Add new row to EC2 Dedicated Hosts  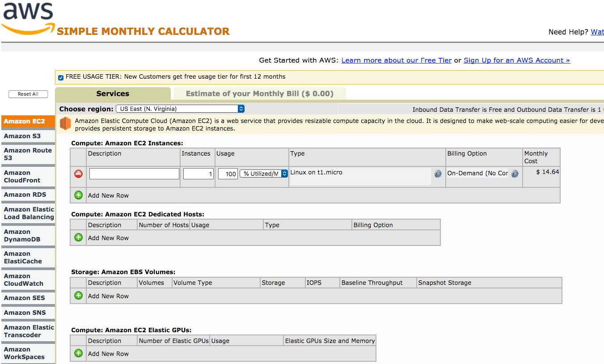coord(78,237)
